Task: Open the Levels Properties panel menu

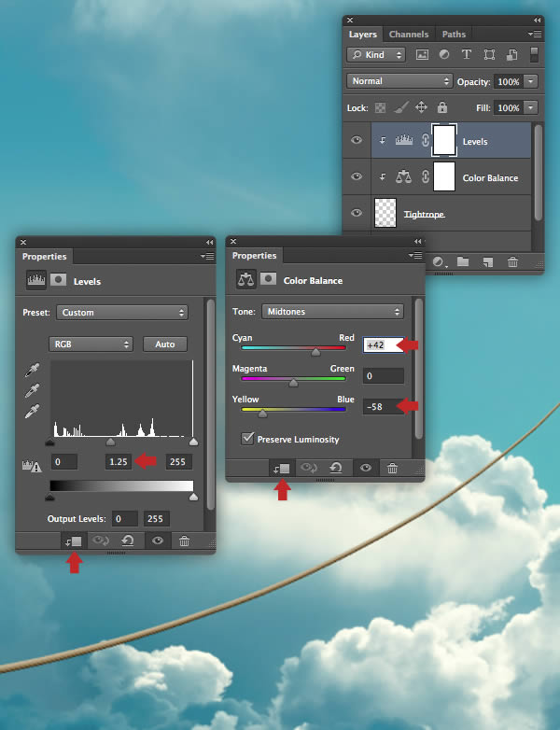Action: point(207,256)
